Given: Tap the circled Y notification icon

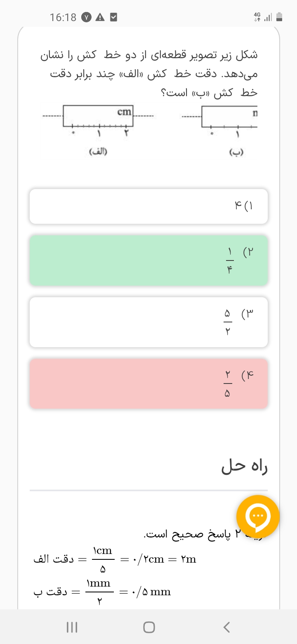Looking at the screenshot, I should point(86,17).
